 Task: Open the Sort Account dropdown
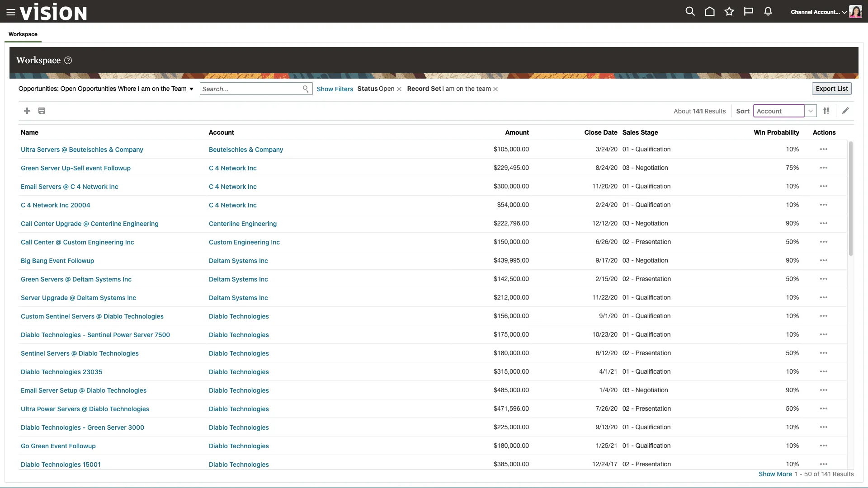pyautogui.click(x=811, y=111)
